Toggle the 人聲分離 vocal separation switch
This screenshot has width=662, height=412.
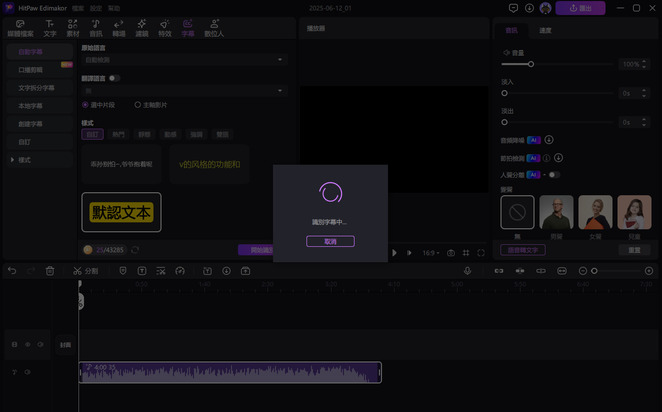click(554, 175)
